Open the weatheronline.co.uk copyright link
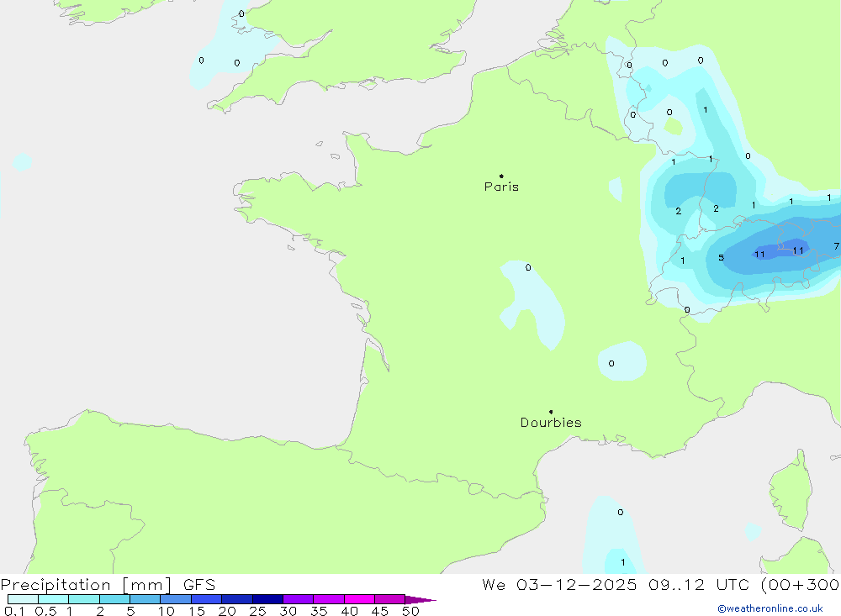The height and width of the screenshot is (616, 841). pos(770,608)
